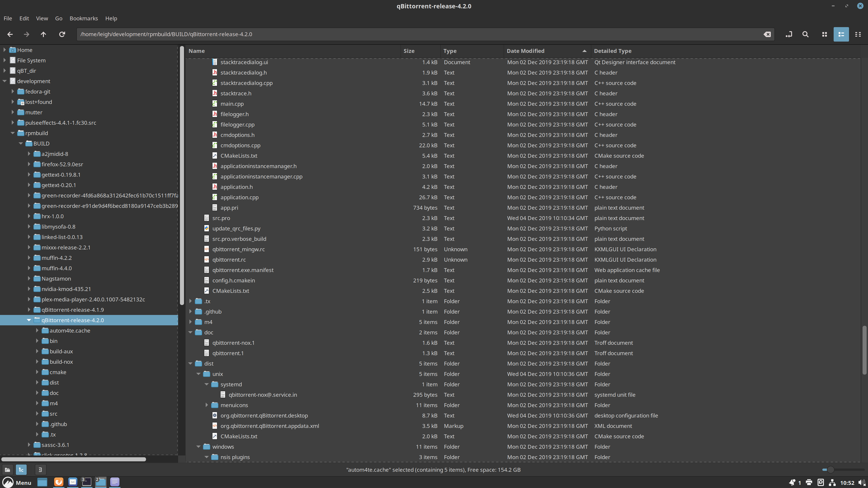Screen dimensions: 868x488
Task: Open the terminal from the taskbar
Action: (x=86, y=482)
